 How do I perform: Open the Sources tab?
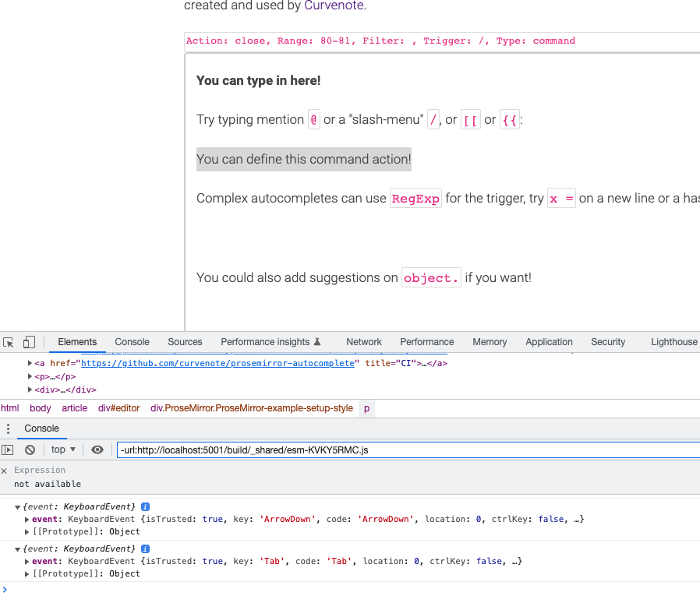pyautogui.click(x=185, y=342)
